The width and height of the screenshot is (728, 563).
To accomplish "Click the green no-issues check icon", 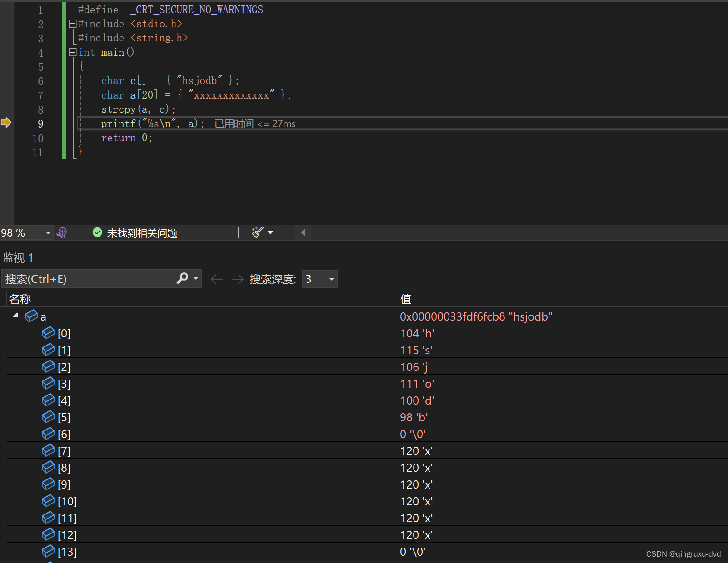I will tap(97, 232).
